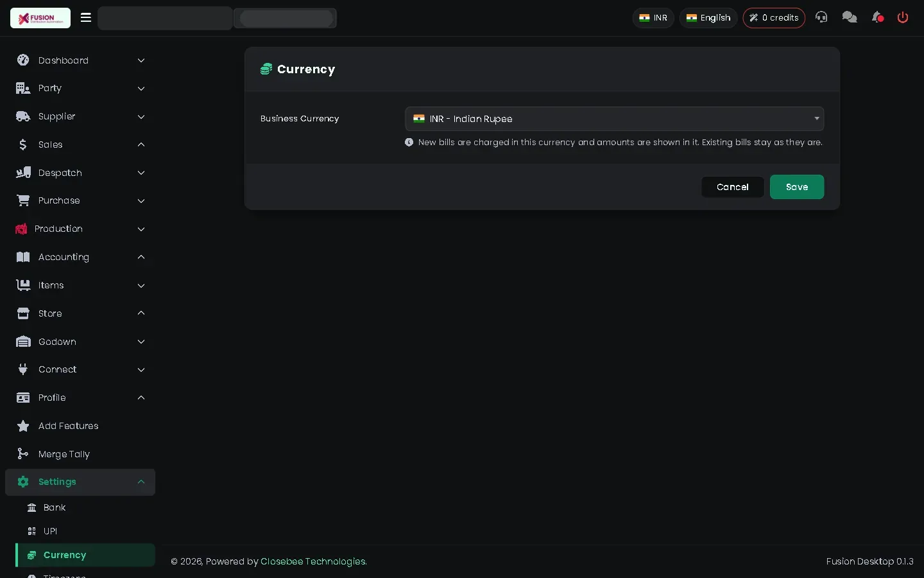Viewport: 924px width, 578px height.
Task: Open the Add Features menu item
Action: tap(80, 426)
